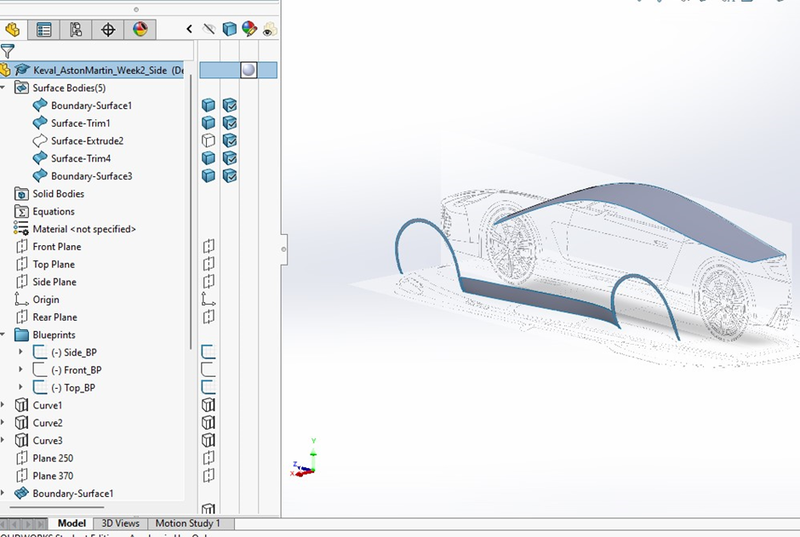Image resolution: width=800 pixels, height=537 pixels.
Task: Change display mode for Boundary-Surface3 row
Action: click(x=230, y=176)
